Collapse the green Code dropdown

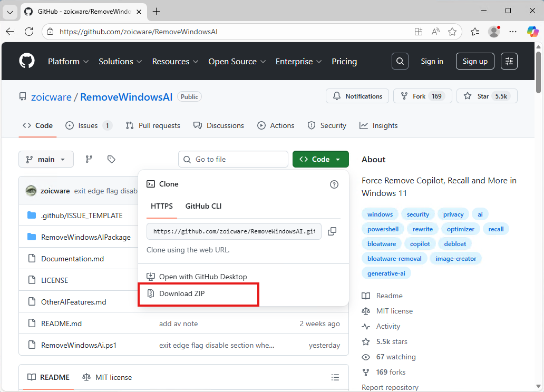320,159
